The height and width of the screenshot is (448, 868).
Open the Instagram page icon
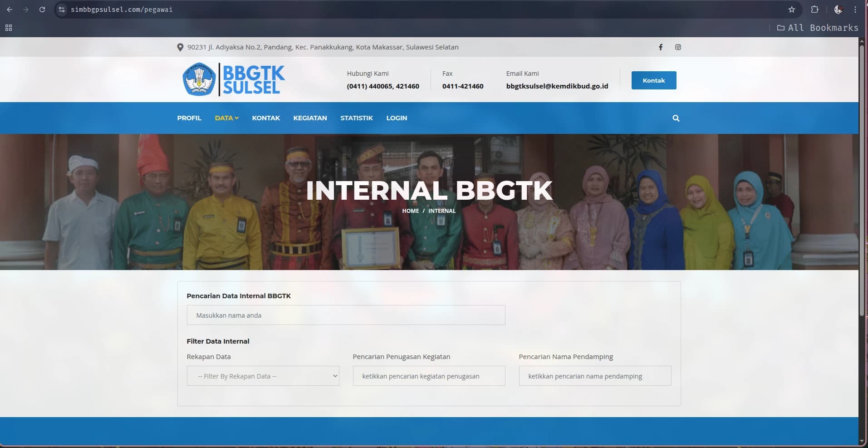[677, 47]
